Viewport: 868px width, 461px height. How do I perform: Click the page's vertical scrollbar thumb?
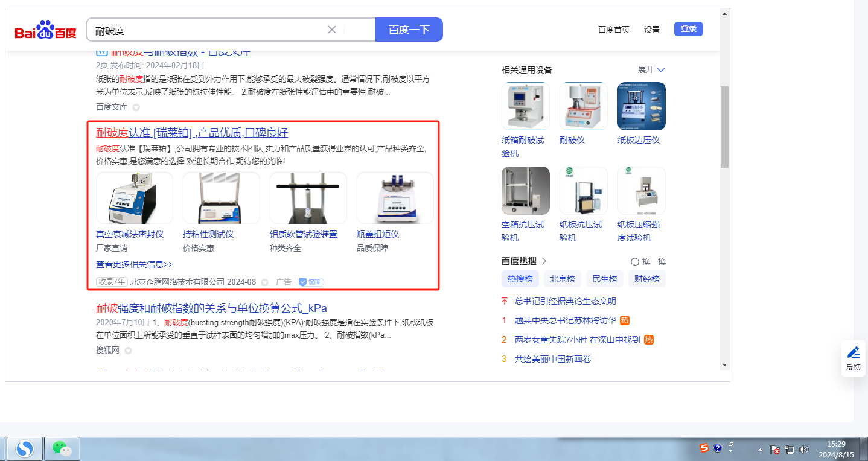click(x=725, y=127)
